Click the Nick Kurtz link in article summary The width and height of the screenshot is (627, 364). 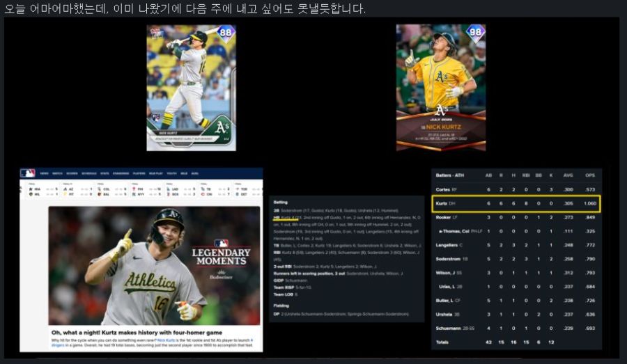(166, 340)
